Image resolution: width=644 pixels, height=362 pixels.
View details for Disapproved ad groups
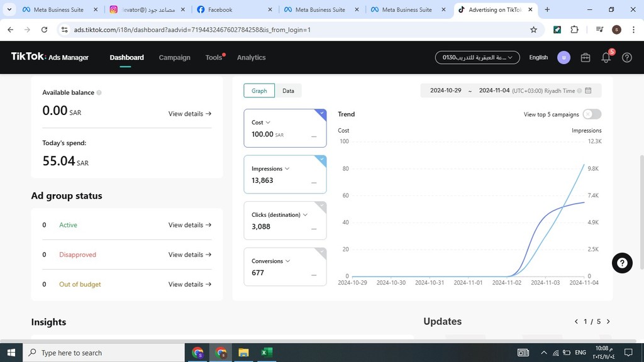pyautogui.click(x=190, y=255)
